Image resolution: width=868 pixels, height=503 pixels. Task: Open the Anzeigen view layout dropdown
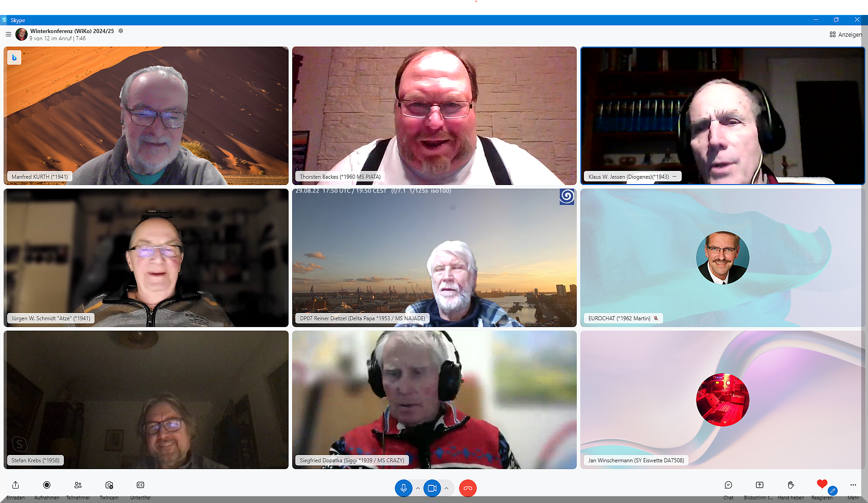point(845,34)
